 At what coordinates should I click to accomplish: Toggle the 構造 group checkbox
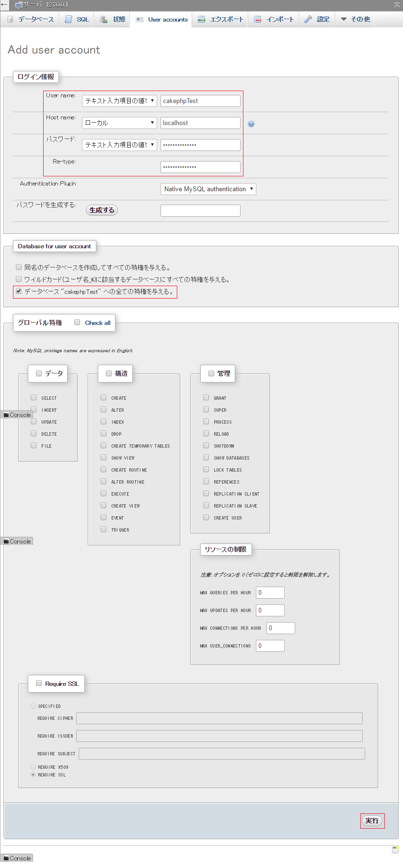pos(109,373)
